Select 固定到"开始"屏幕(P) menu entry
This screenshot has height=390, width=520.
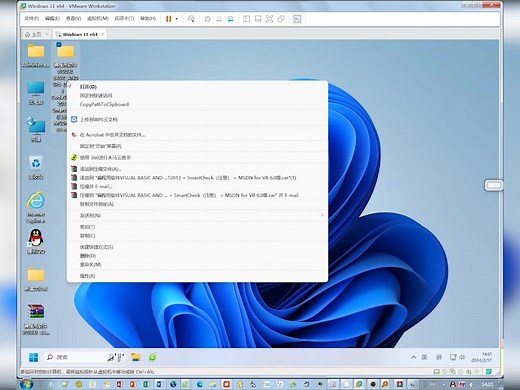click(197, 146)
